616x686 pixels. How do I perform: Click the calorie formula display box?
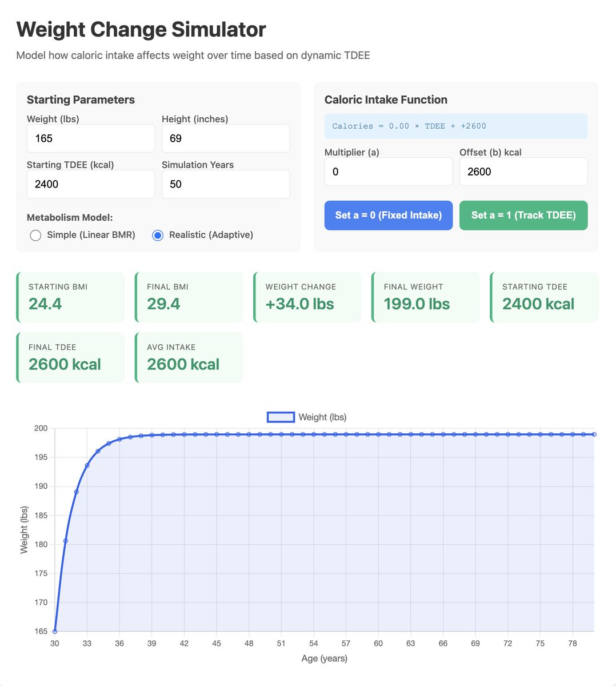point(456,126)
